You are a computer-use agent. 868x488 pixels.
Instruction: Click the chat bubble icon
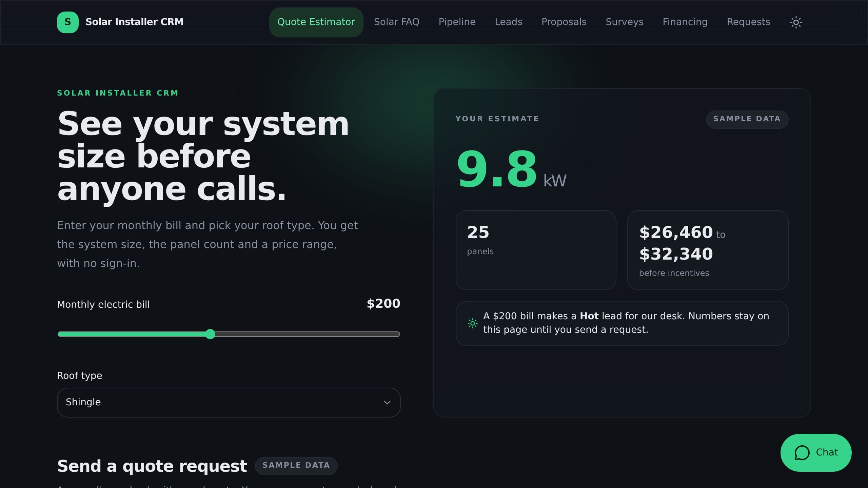pyautogui.click(x=802, y=453)
